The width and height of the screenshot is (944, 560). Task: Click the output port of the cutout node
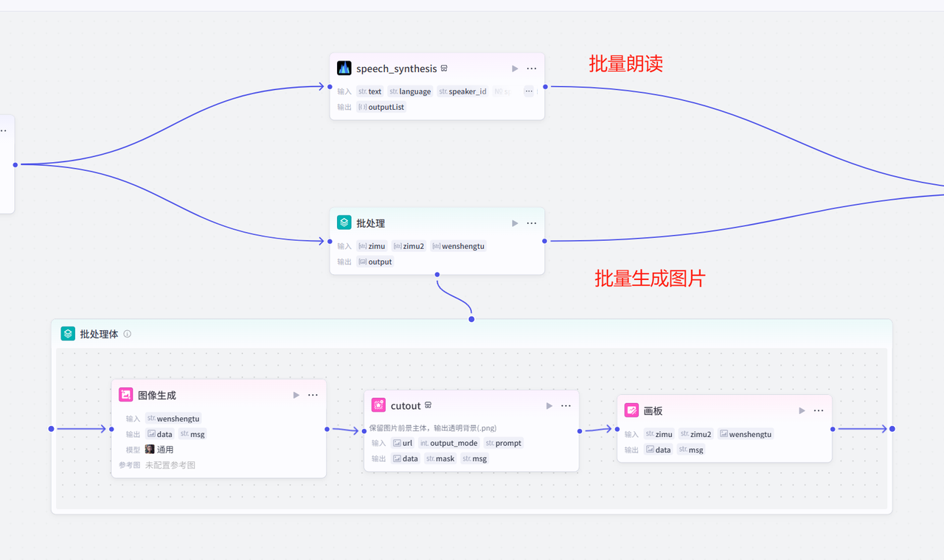click(579, 431)
